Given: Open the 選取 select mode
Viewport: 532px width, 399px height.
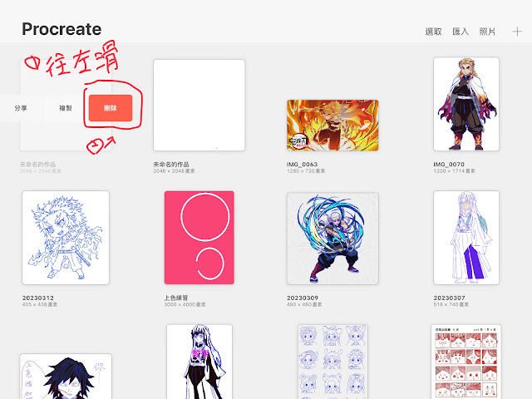Looking at the screenshot, I should pos(433,32).
